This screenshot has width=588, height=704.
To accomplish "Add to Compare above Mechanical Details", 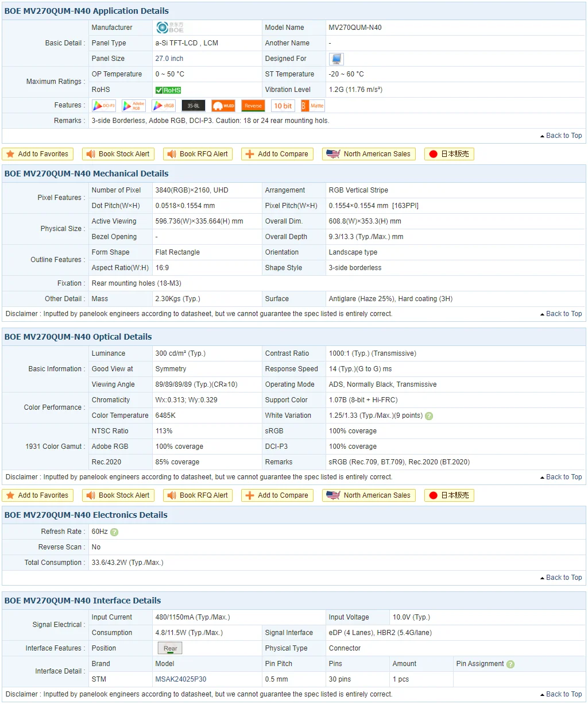I will pyautogui.click(x=277, y=154).
